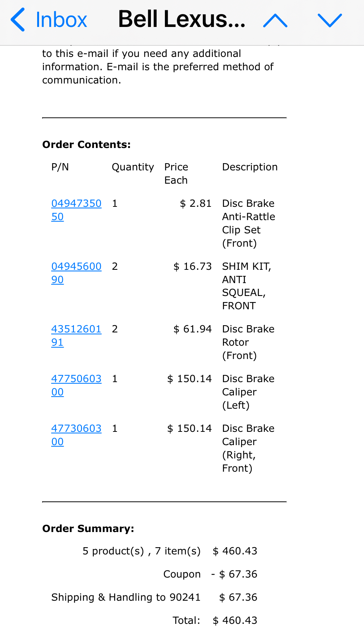
Task: Click the Description column header
Action: click(x=250, y=167)
